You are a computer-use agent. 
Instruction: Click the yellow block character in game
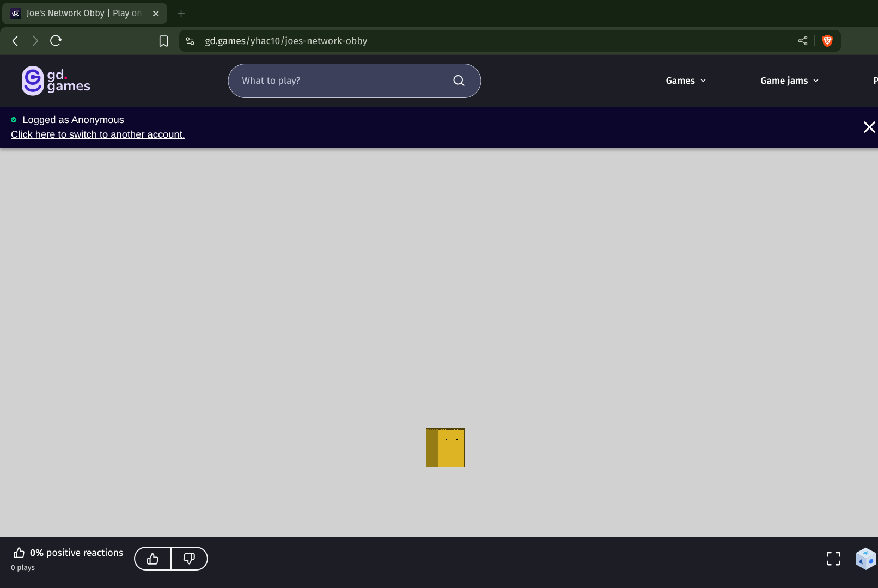(x=445, y=448)
